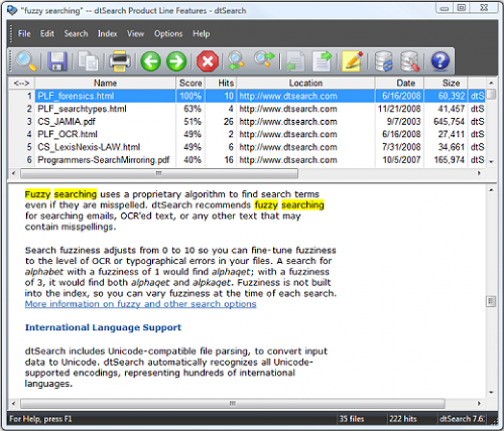
Task: Click the Save floppy disk icon
Action: (57, 61)
